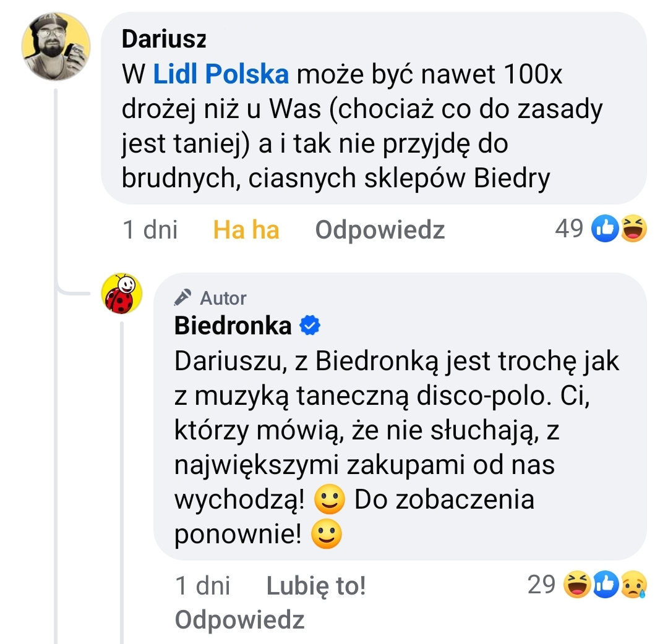Click the Dariusz commenter name
The height and width of the screenshot is (644, 668).
pos(164,39)
